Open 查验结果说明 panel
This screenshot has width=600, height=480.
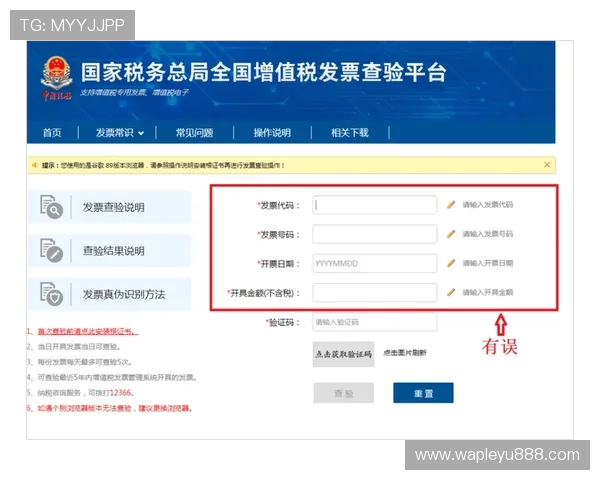109,251
